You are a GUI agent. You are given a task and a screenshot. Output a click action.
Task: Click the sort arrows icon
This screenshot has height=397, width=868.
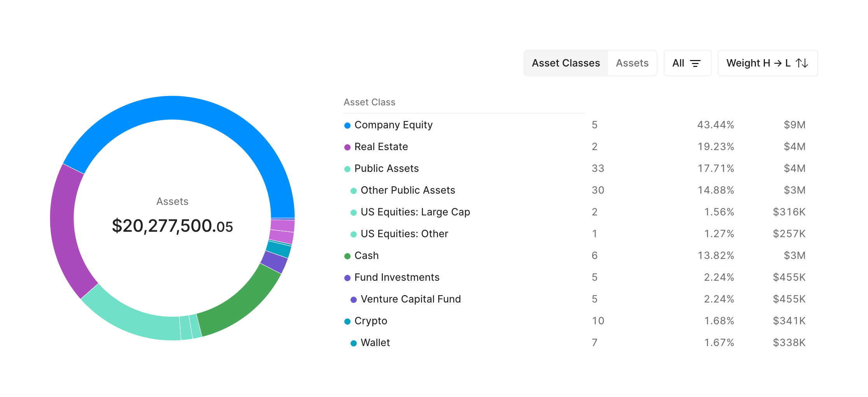click(802, 63)
